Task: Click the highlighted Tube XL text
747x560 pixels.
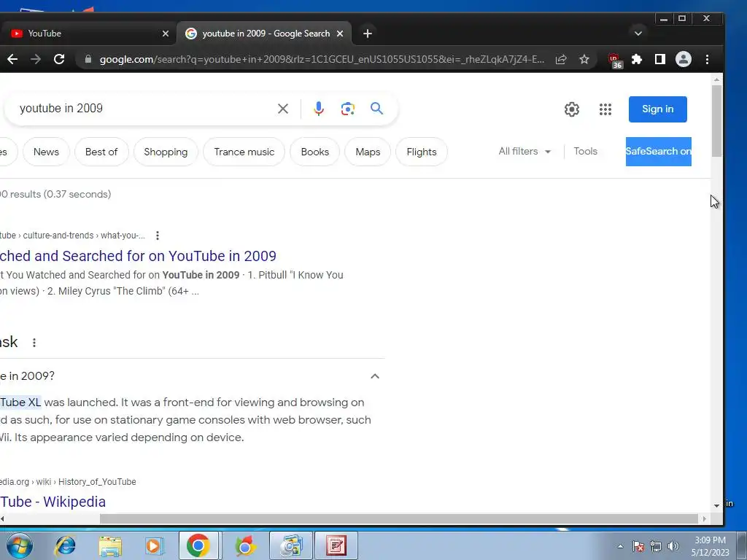Action: (20, 402)
